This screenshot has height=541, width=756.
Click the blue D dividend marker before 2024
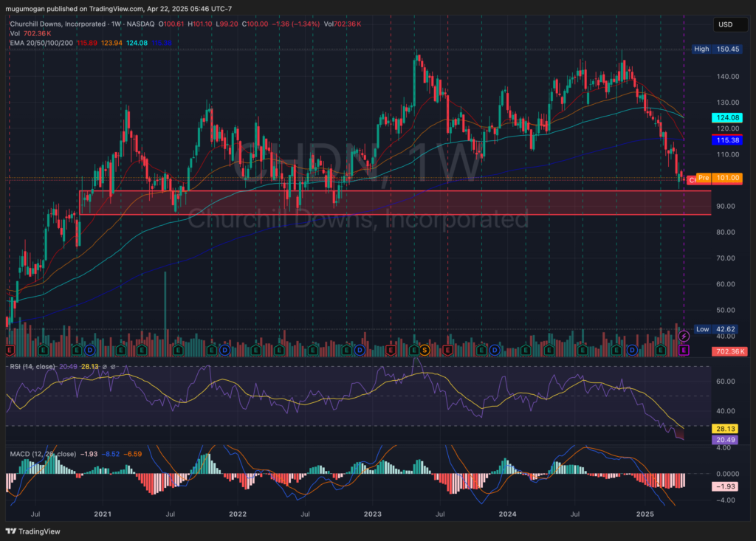tap(494, 350)
